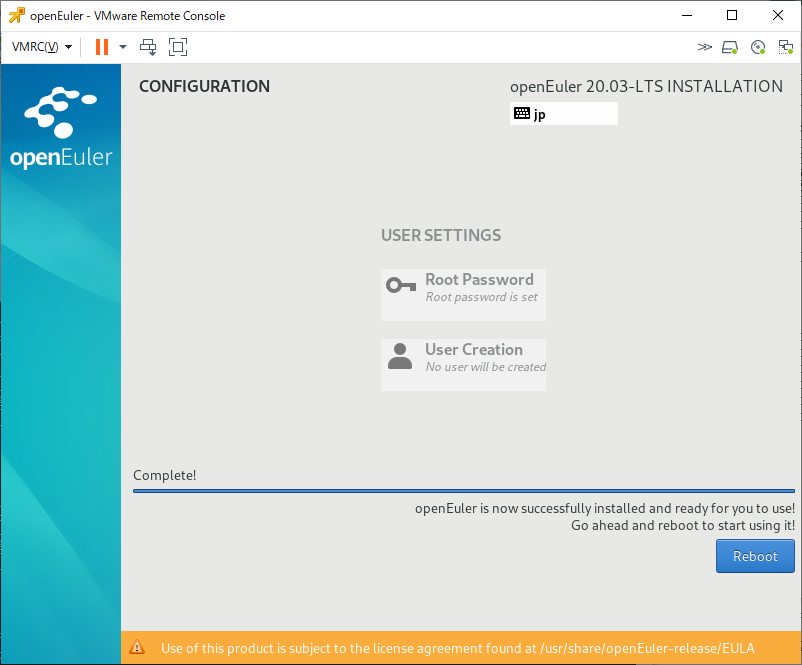Pause the virtual machine

pos(102,47)
